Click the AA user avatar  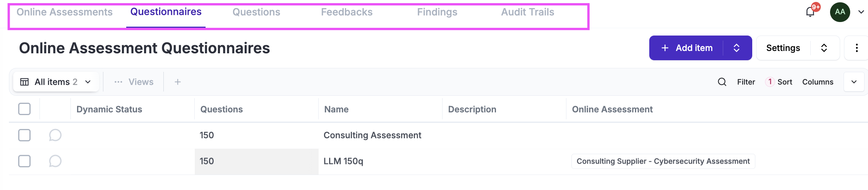click(x=840, y=12)
